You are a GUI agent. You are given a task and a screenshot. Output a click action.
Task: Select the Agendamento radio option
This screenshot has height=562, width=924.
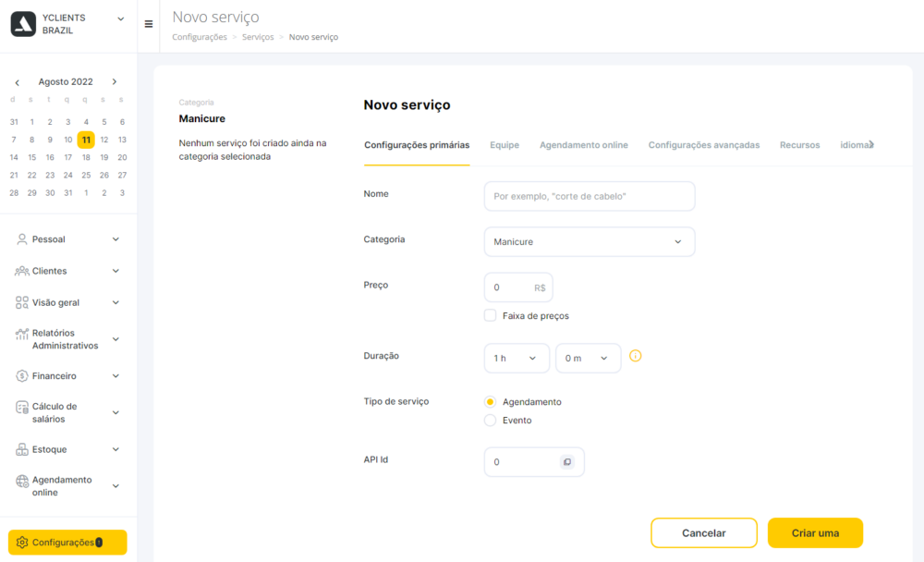pyautogui.click(x=490, y=401)
